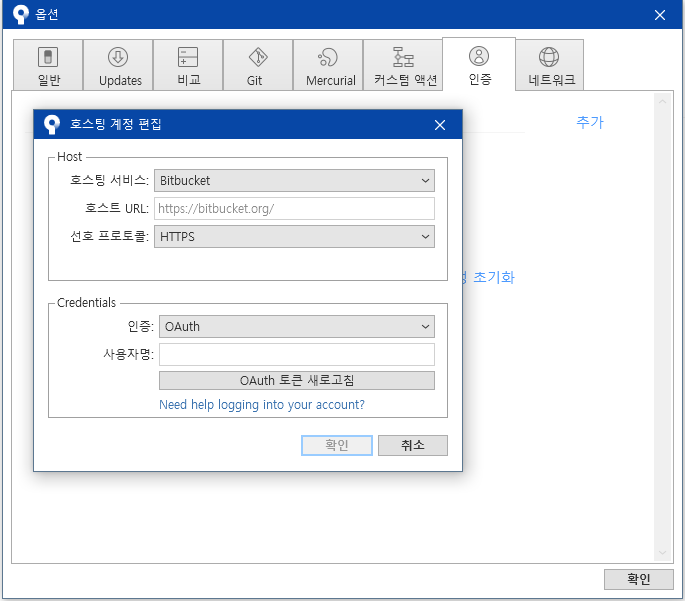Viewport: 685px width, 601px height.
Task: Confirm the dialog with 확인 button
Action: tap(337, 445)
